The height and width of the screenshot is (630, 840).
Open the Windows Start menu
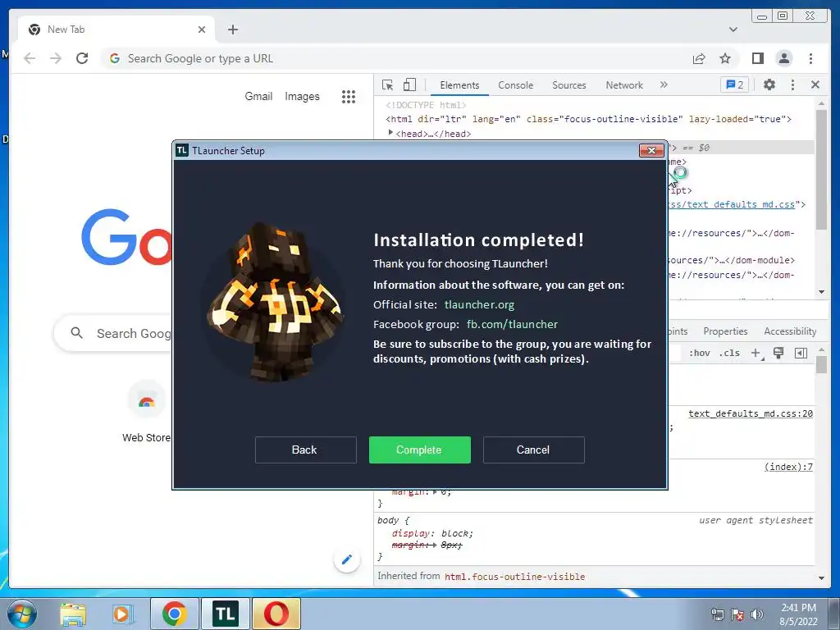(x=22, y=614)
